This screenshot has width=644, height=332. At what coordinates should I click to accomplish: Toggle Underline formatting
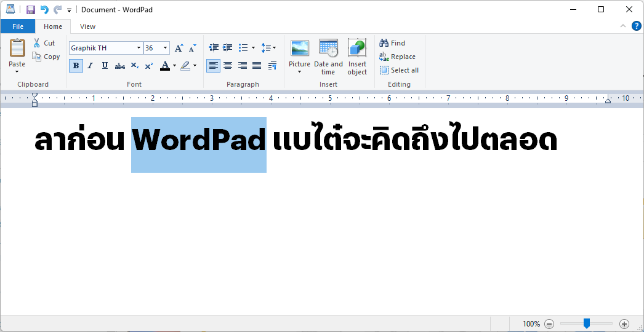point(105,66)
